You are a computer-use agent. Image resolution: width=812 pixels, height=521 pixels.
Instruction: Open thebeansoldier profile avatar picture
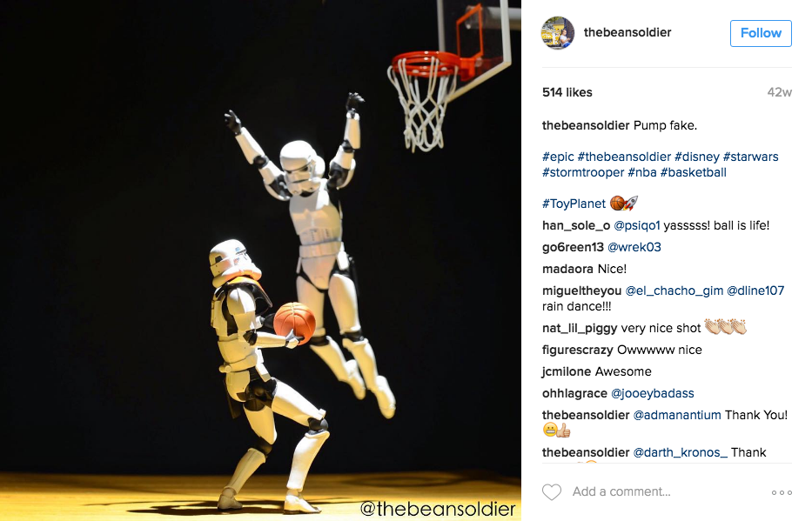tap(558, 32)
